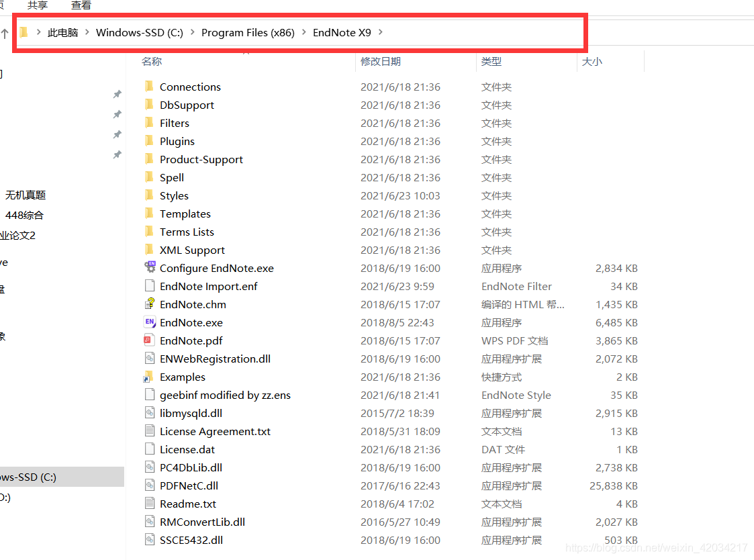754x560 pixels.
Task: Expand the chevron after Windows-SSD (C:)
Action: tap(192, 32)
